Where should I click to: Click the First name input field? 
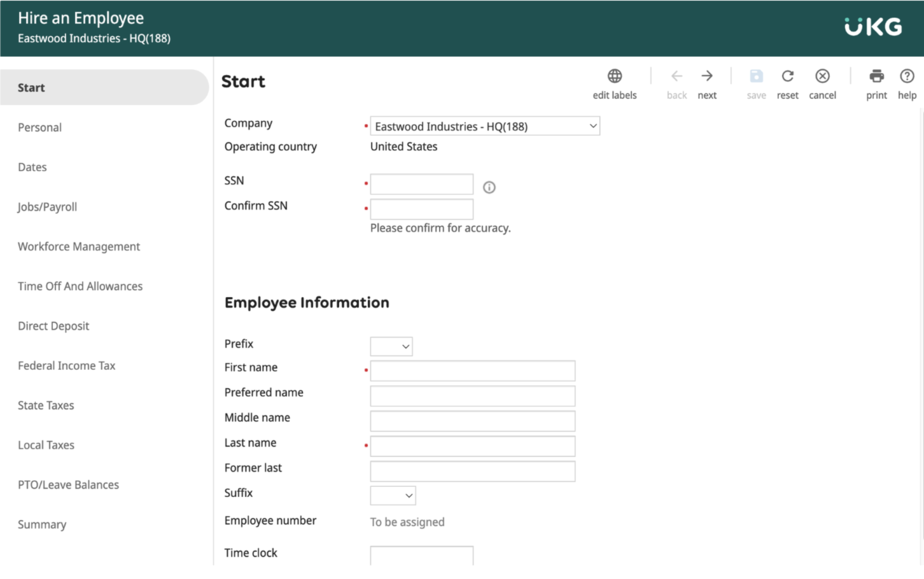473,371
